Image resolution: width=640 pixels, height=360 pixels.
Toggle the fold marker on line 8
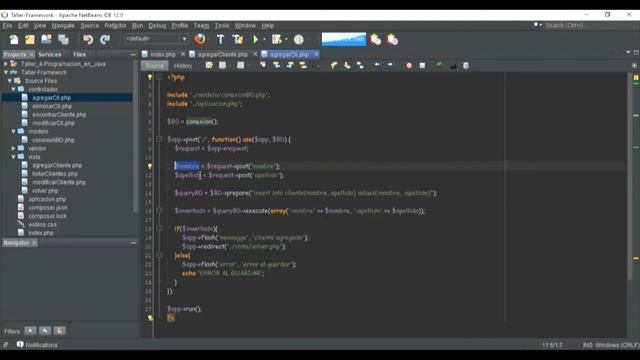point(159,139)
